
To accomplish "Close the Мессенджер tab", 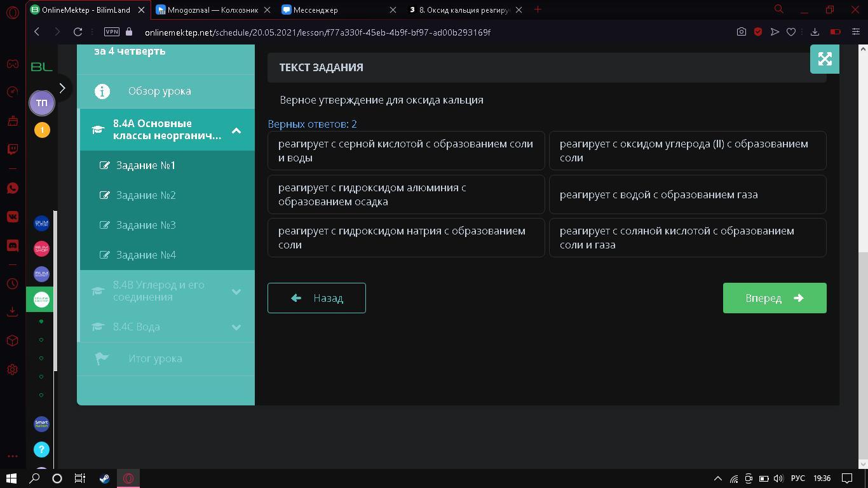I will [392, 10].
